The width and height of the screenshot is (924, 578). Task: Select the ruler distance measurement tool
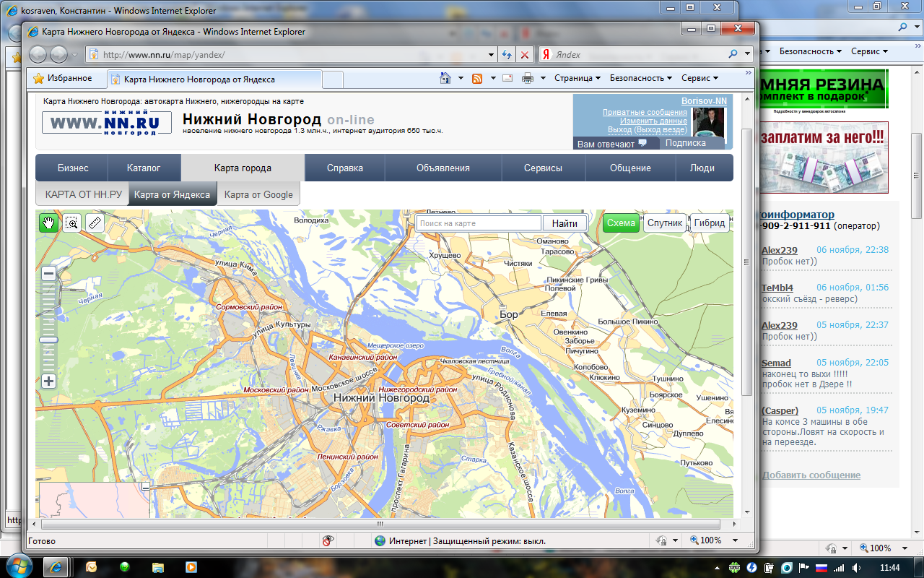tap(95, 223)
